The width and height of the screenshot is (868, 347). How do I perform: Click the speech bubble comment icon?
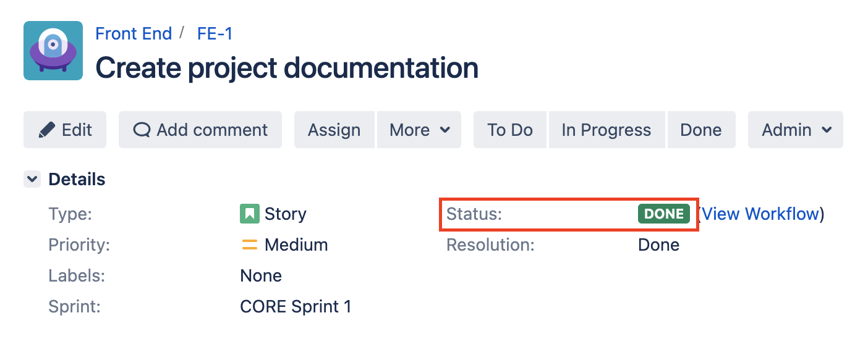click(142, 130)
